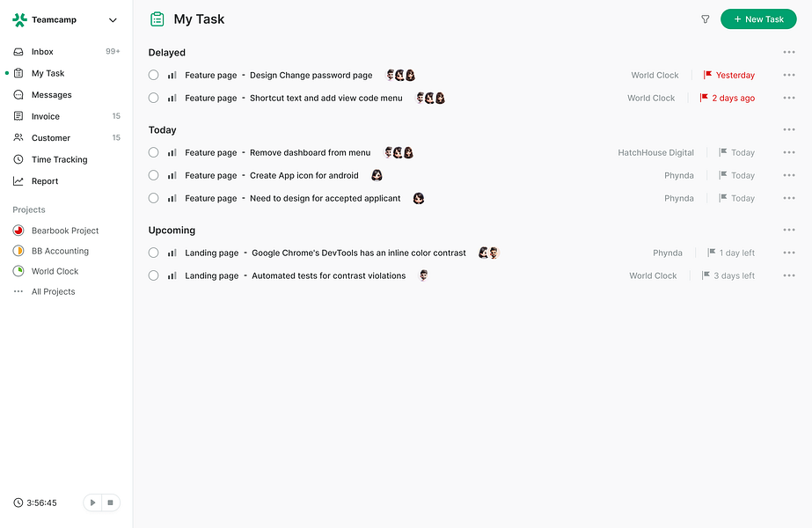
Task: Click assignee avatar on Create App icon task
Action: pos(377,175)
